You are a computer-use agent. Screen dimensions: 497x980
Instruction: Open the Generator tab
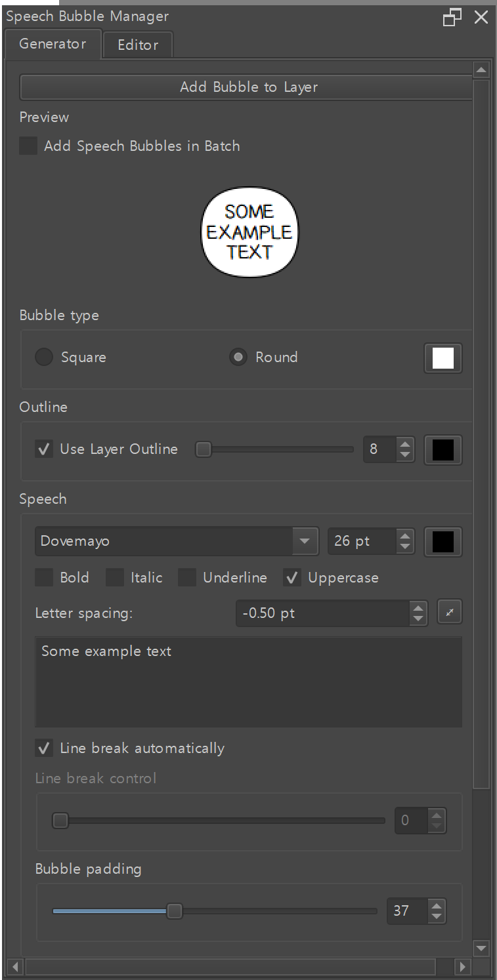53,44
